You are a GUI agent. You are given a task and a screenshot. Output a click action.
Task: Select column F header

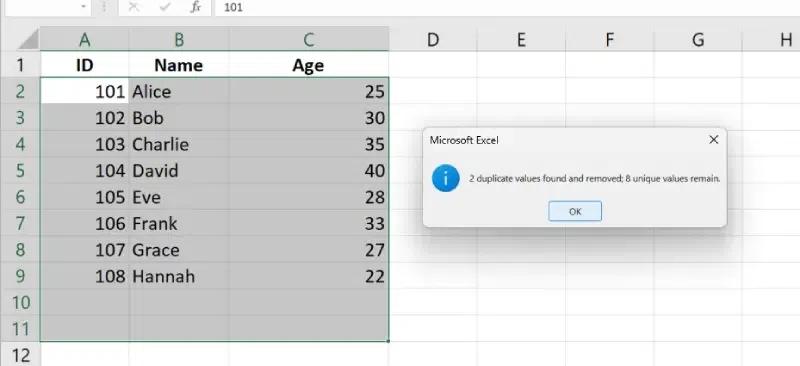tap(610, 39)
